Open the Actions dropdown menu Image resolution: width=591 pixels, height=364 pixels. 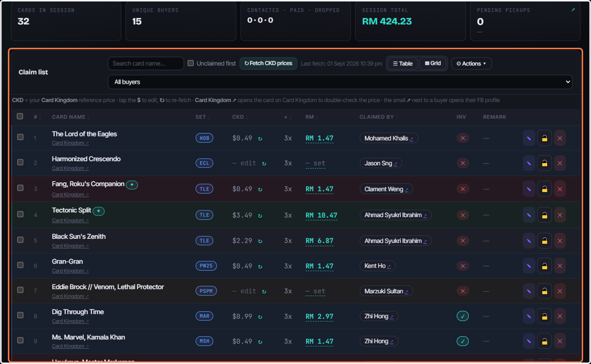pyautogui.click(x=471, y=64)
